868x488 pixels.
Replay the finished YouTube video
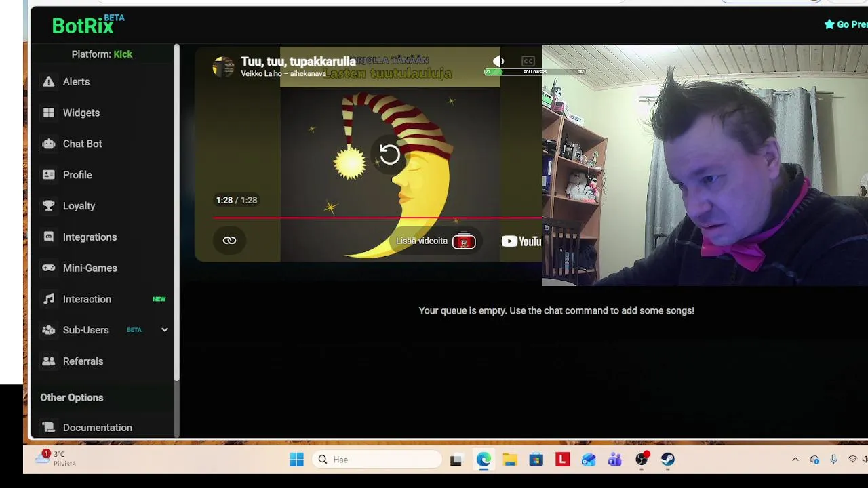click(x=389, y=155)
